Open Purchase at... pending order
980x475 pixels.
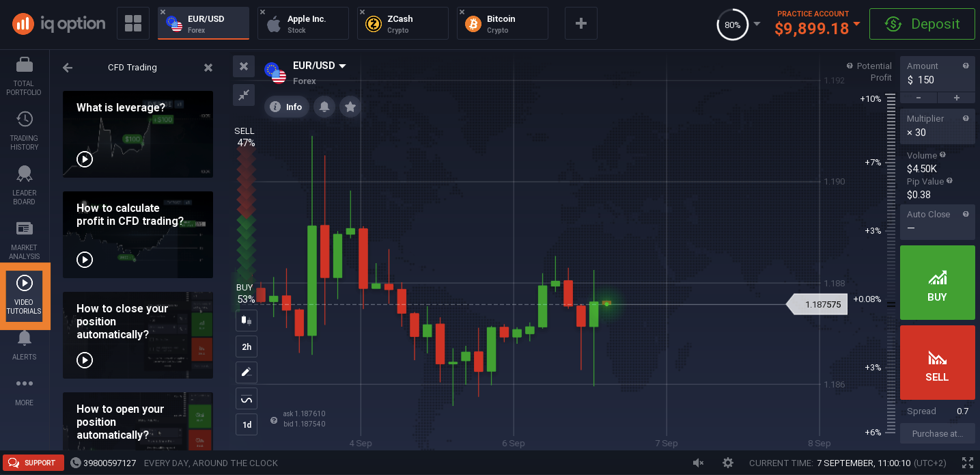(937, 433)
